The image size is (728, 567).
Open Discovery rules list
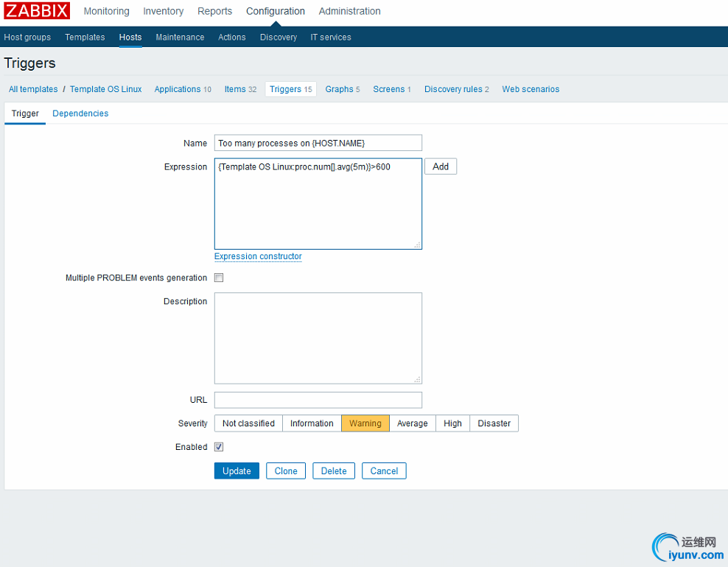point(456,89)
